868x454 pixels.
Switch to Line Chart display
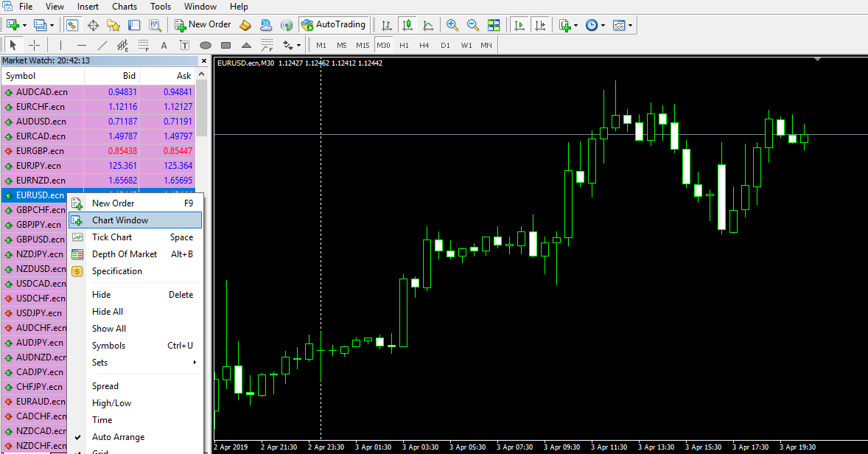click(428, 25)
